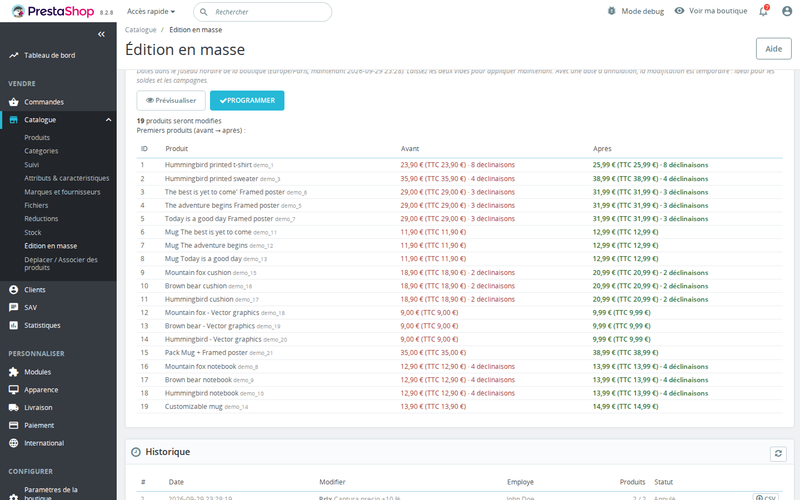
Task: Click the eye icon beside Voir ma boutique
Action: [679, 11]
